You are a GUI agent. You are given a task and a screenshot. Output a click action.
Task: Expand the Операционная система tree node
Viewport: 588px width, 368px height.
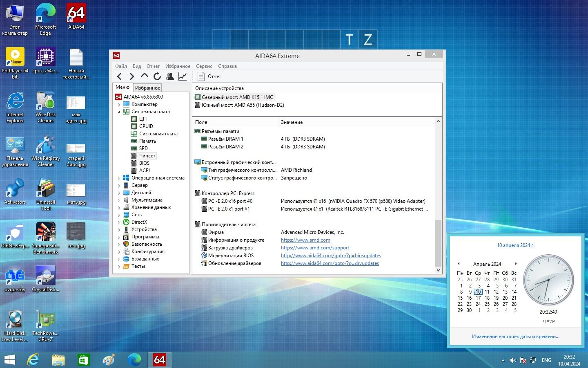click(119, 178)
